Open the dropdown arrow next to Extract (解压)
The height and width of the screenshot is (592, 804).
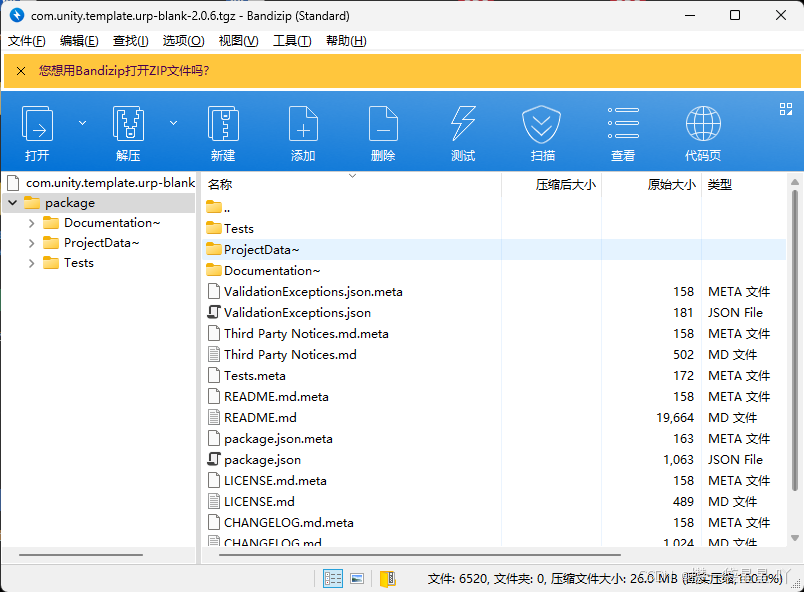[173, 123]
